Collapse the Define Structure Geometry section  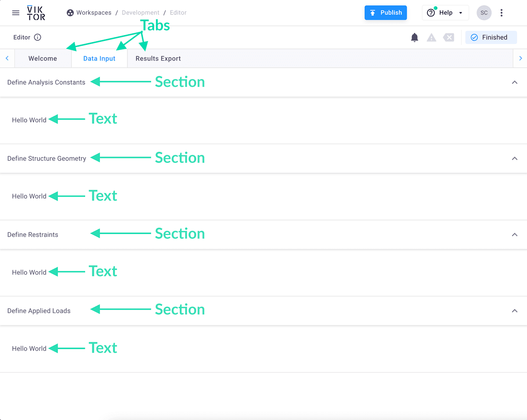coord(514,158)
